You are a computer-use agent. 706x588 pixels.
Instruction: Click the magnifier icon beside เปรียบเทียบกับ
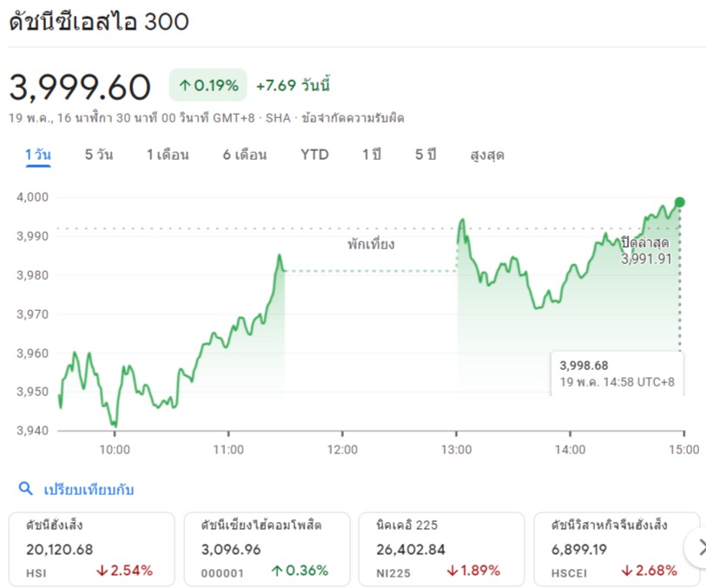(x=26, y=489)
